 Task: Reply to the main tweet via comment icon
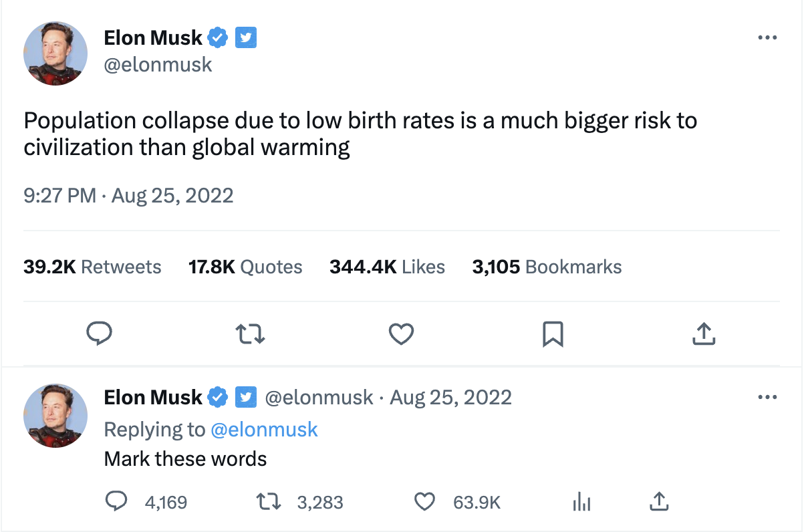pos(100,334)
